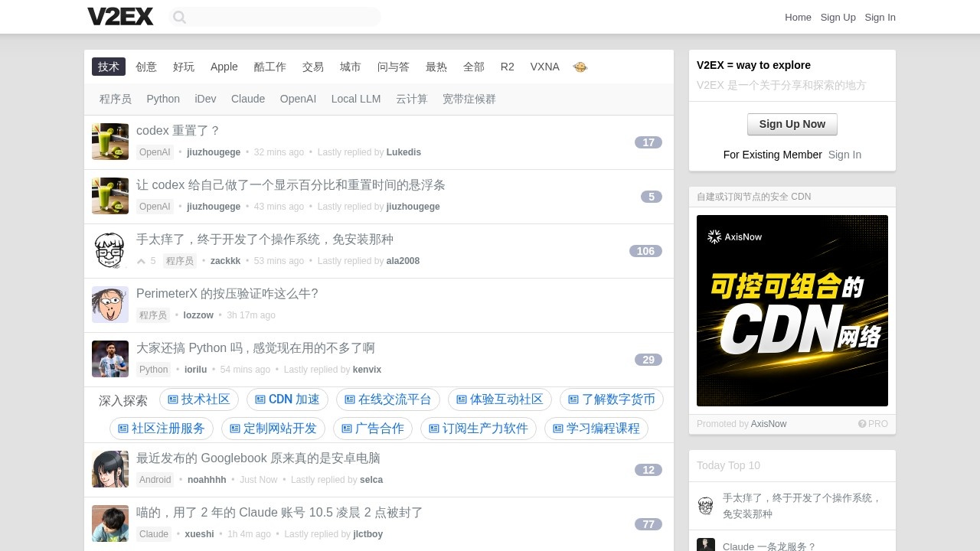Screen dimensions: 980x551
Task: Open the PerimeterX 按压验证 topic
Action: [x=227, y=294]
